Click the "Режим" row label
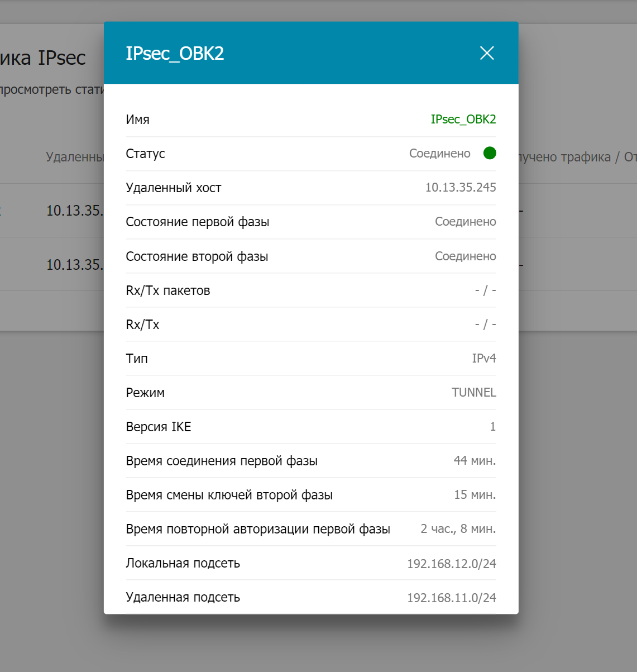The width and height of the screenshot is (637, 672). 145,393
